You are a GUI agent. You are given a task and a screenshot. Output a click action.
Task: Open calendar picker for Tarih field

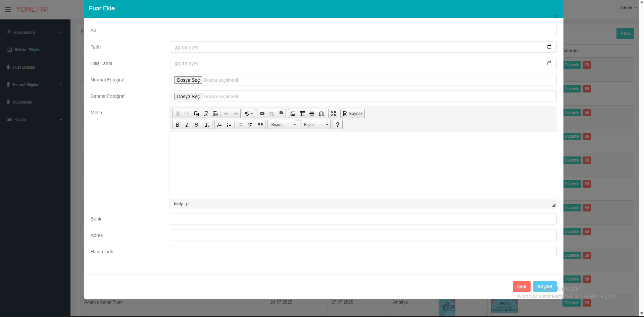click(549, 47)
